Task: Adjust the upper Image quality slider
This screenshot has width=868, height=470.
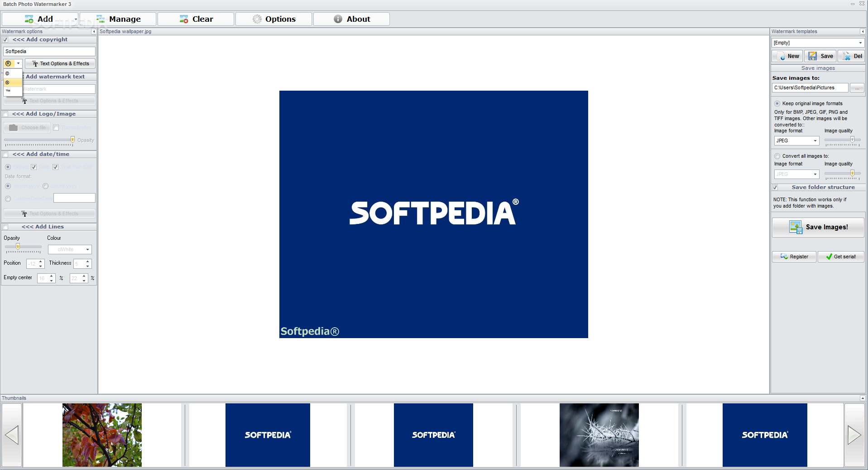Action: tap(852, 140)
